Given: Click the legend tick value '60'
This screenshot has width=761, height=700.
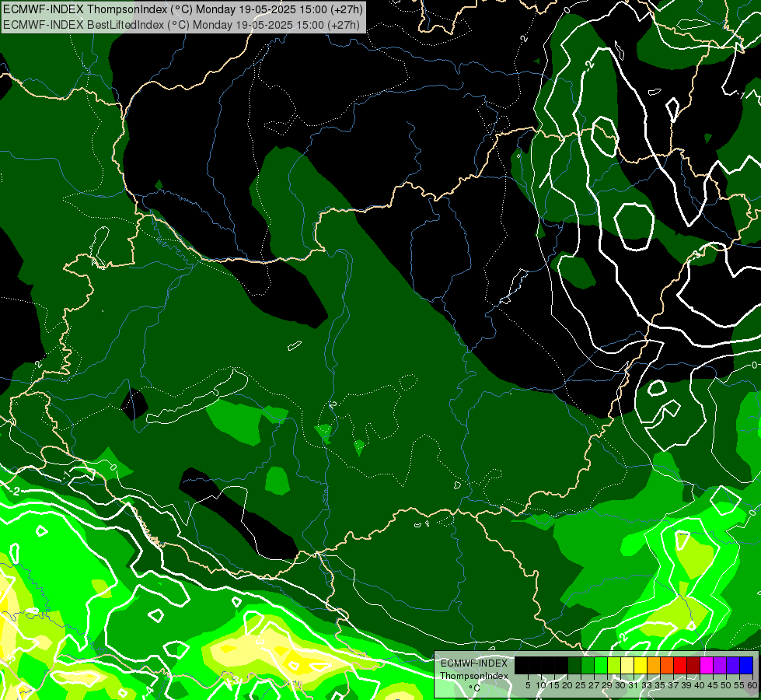Looking at the screenshot, I should [x=752, y=685].
